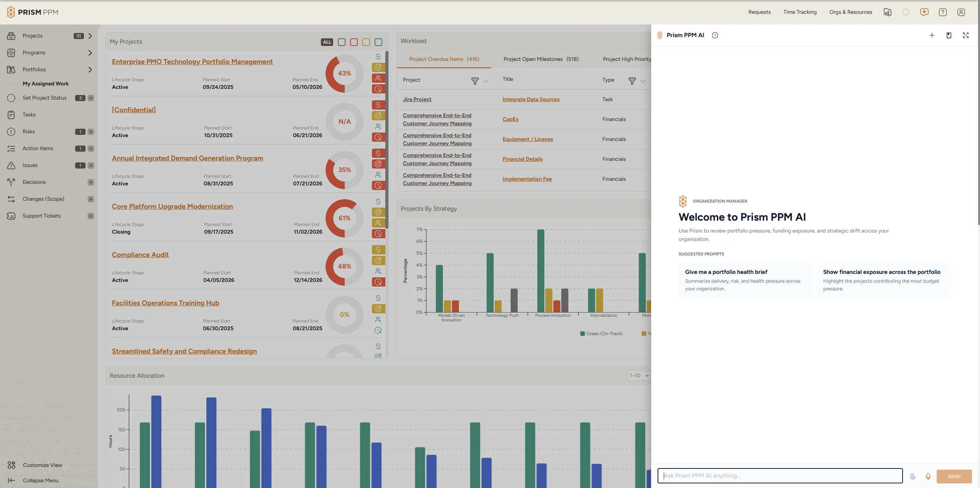This screenshot has width=980, height=488.
Task: Add a new Risk with plus icon
Action: [x=91, y=132]
